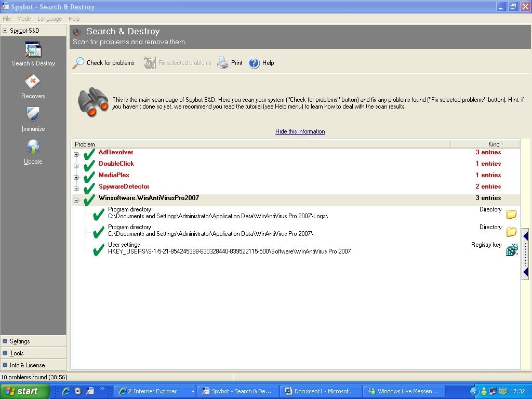Expand the MediaPlex tree node

(76, 178)
